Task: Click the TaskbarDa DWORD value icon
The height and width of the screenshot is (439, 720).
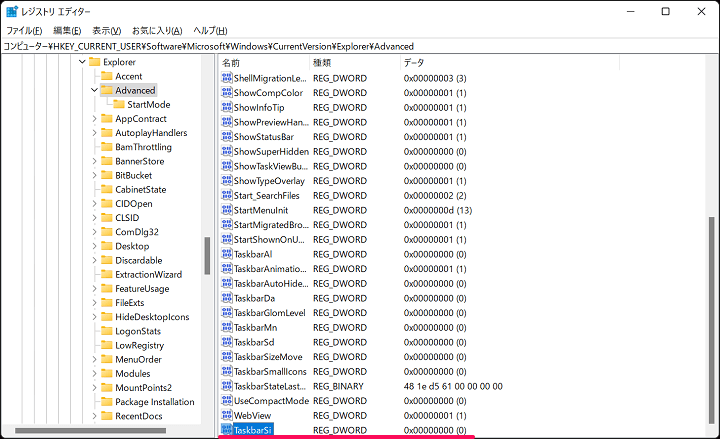Action: click(x=226, y=298)
